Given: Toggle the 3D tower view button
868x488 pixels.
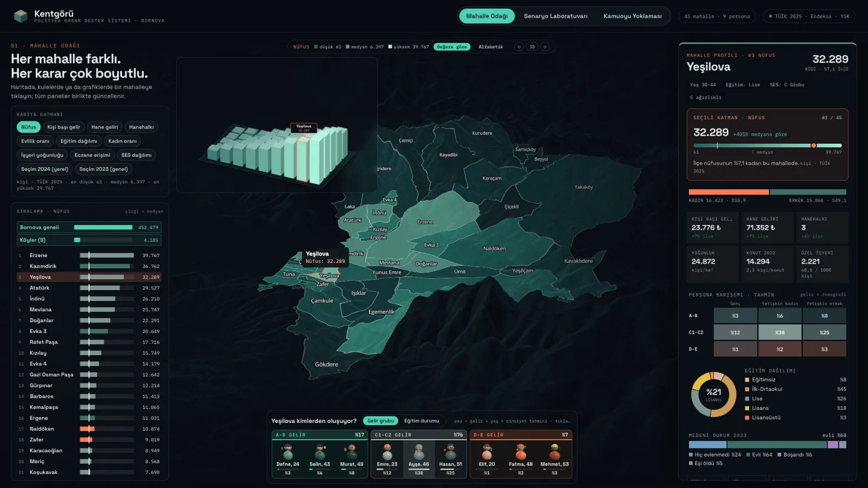Looking at the screenshot, I should (x=532, y=47).
